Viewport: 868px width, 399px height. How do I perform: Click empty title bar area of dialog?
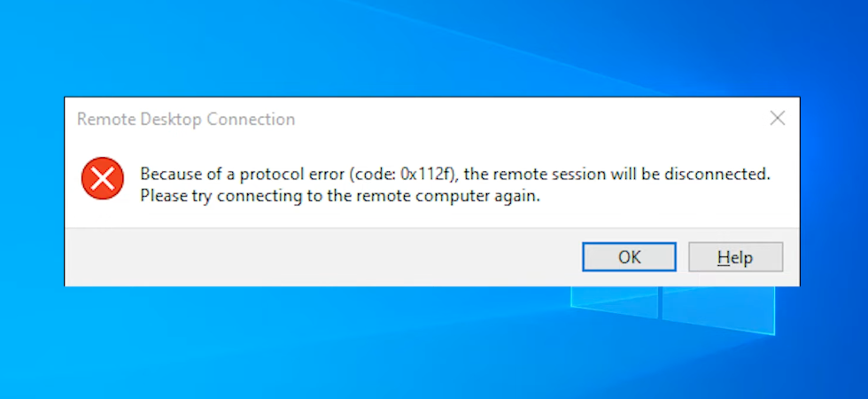tap(531, 119)
